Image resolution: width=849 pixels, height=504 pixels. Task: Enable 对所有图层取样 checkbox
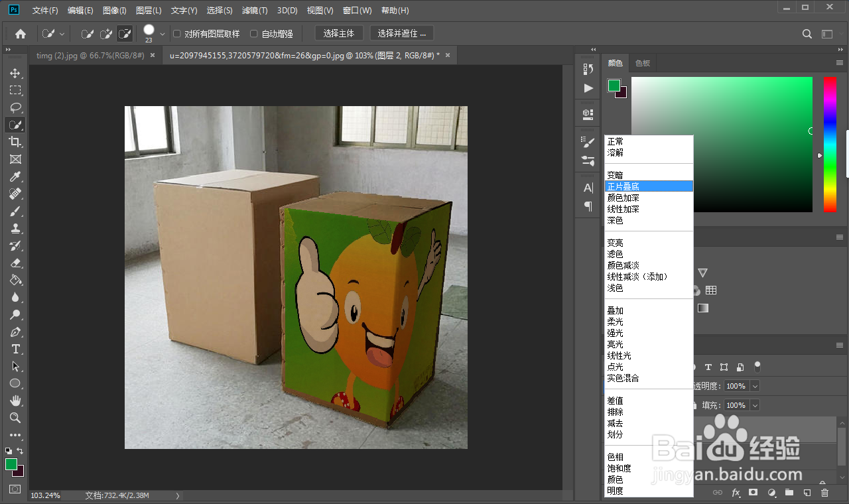[x=177, y=34]
